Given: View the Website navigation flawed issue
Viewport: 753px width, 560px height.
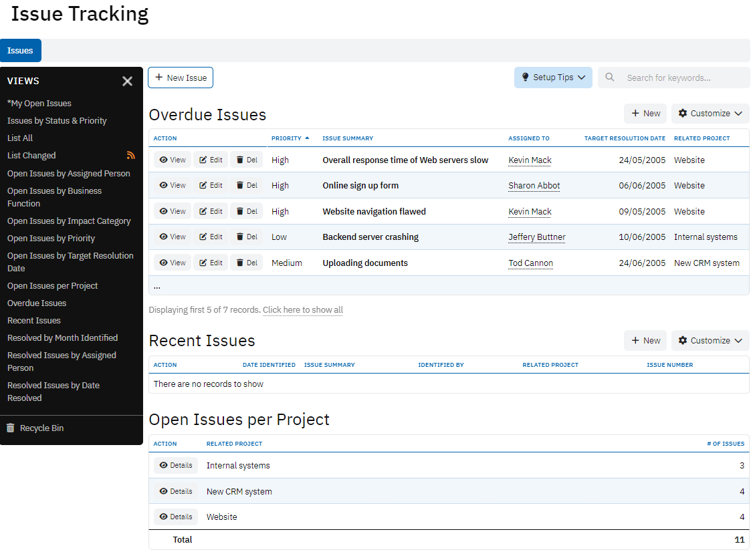Looking at the screenshot, I should click(x=173, y=212).
